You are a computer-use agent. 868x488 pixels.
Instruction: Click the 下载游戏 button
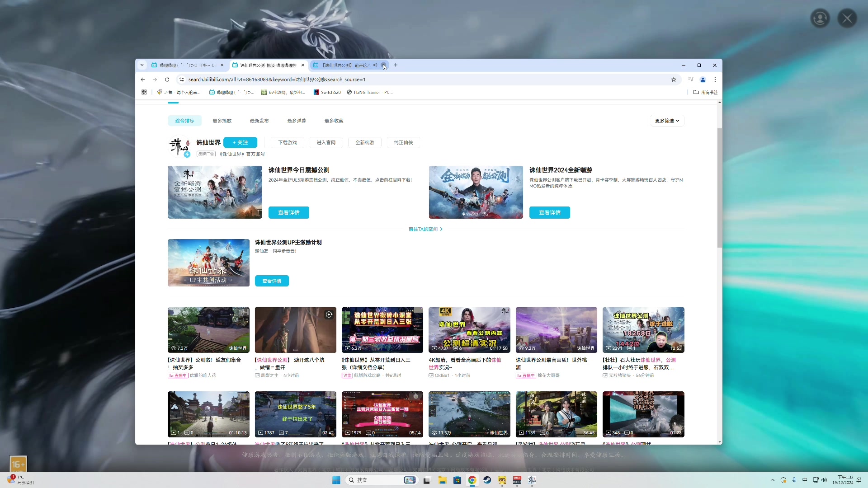pyautogui.click(x=288, y=142)
